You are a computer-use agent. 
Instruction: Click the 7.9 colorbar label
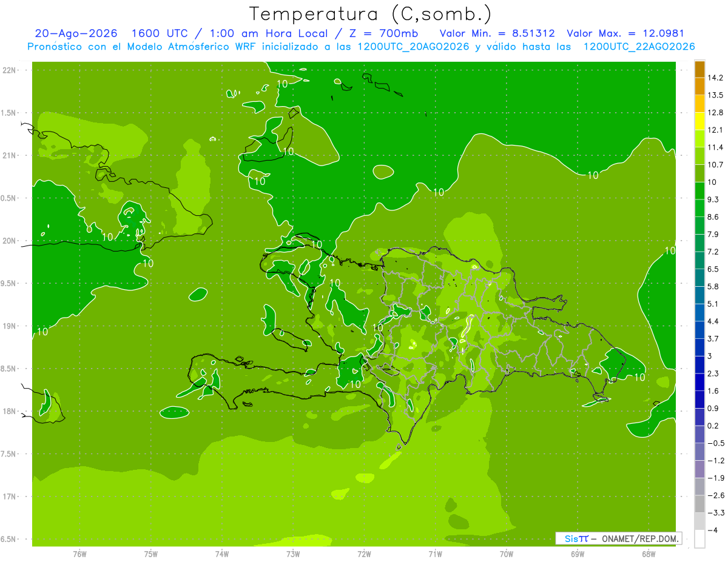[x=714, y=234]
